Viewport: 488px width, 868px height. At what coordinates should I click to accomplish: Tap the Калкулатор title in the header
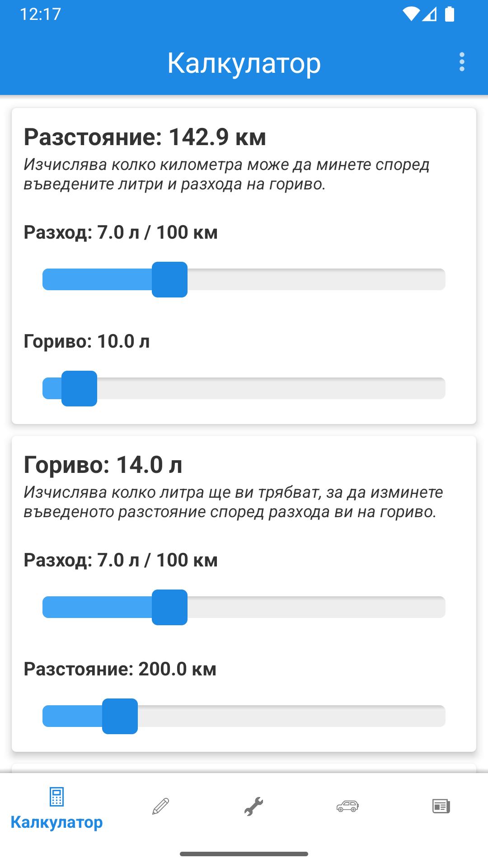point(244,63)
